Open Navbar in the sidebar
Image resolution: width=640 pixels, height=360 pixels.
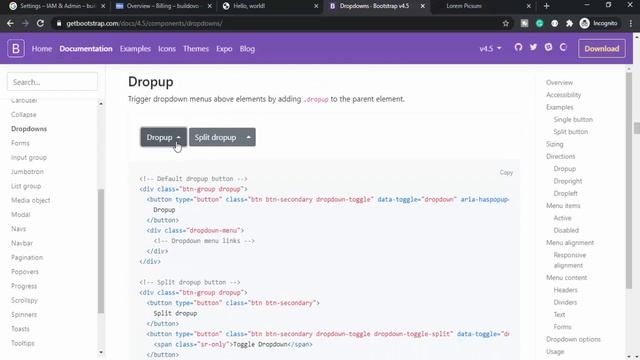22,243
